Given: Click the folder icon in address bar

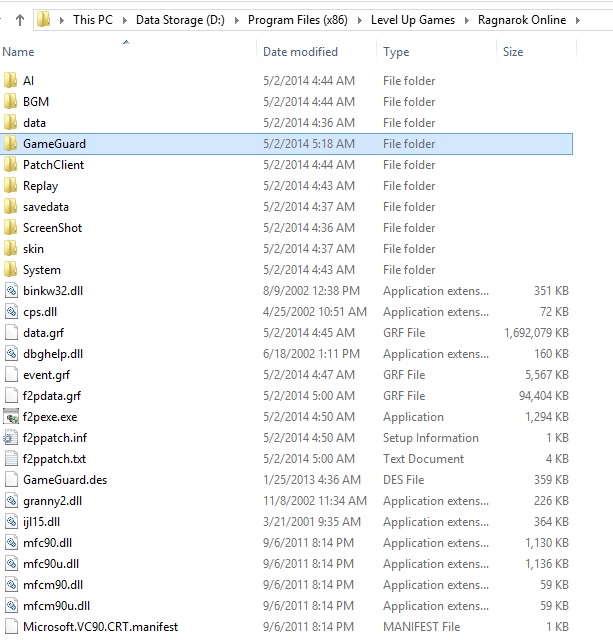Looking at the screenshot, I should point(43,19).
